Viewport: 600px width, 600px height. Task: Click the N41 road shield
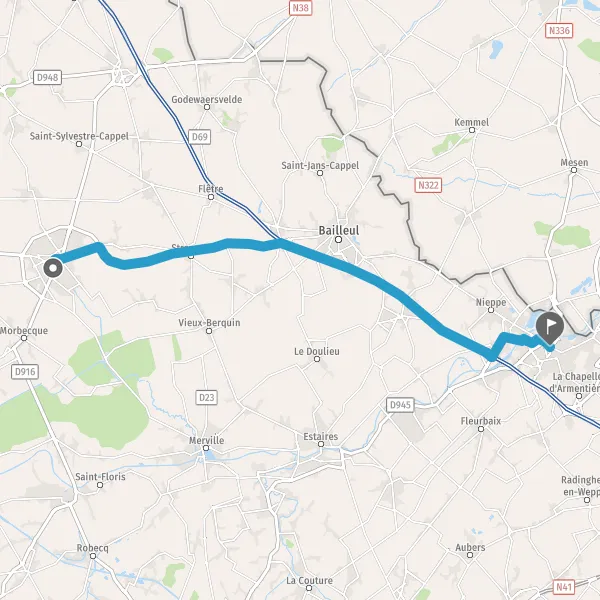[x=564, y=587]
